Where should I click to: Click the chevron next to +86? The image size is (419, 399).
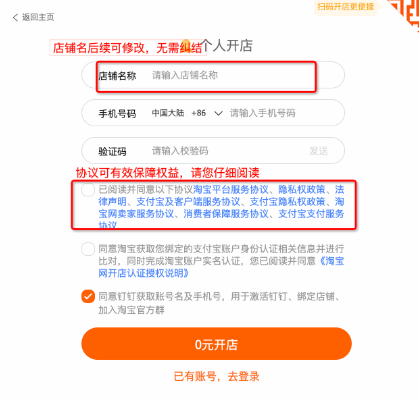[218, 113]
